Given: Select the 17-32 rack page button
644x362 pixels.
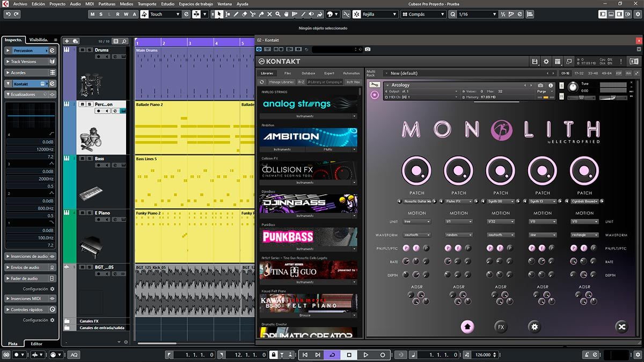Looking at the screenshot, I should [579, 73].
